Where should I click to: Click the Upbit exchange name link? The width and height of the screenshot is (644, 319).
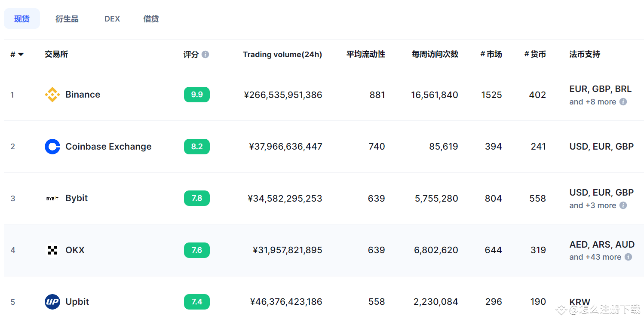77,302
